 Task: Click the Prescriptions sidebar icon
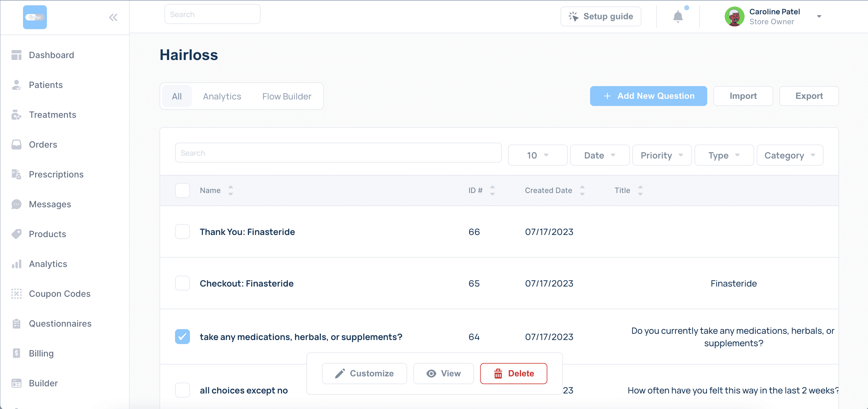pos(16,175)
